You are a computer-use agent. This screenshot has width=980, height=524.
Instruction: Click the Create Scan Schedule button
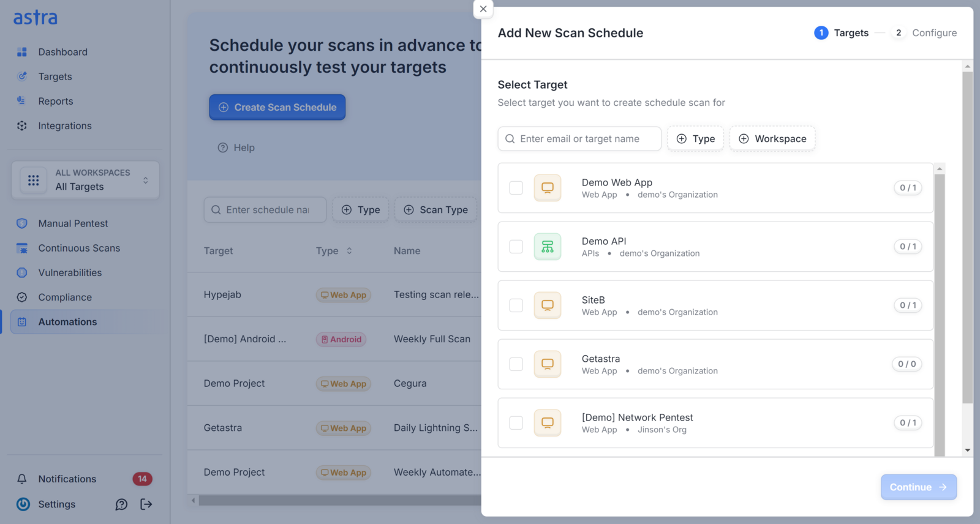point(277,107)
